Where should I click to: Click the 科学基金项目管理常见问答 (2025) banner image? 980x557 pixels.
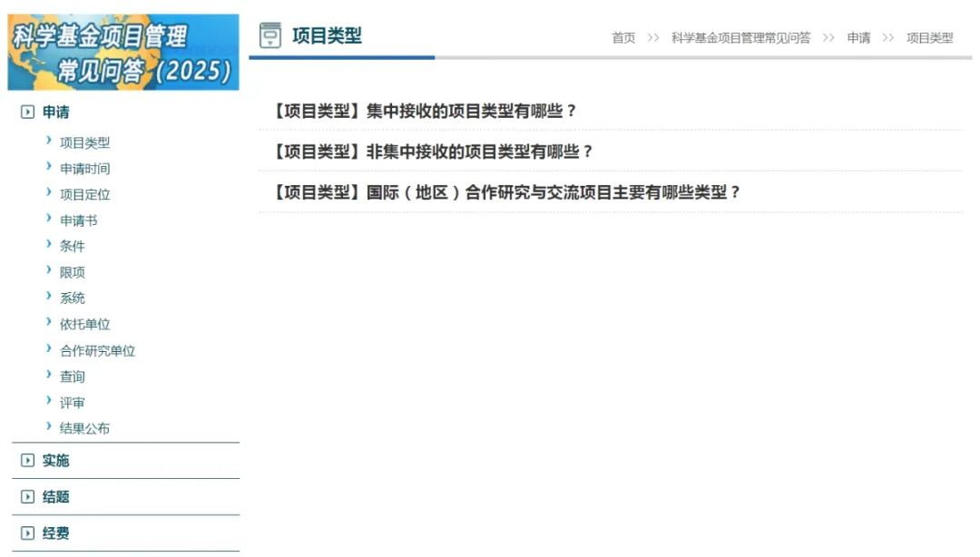123,52
